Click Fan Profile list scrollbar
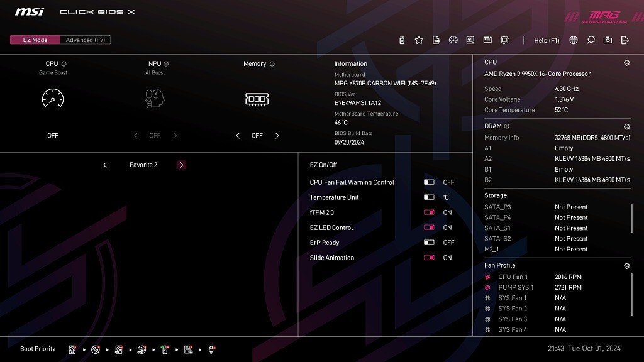The width and height of the screenshot is (644, 362). click(632, 295)
